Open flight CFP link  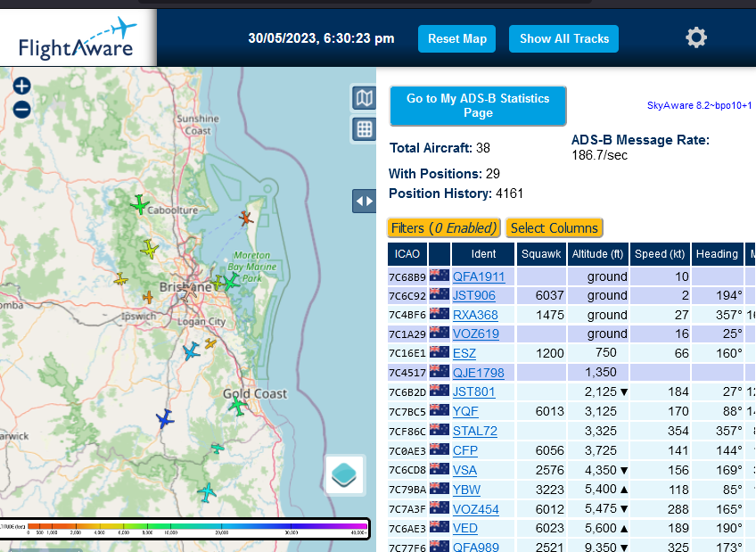(x=465, y=450)
